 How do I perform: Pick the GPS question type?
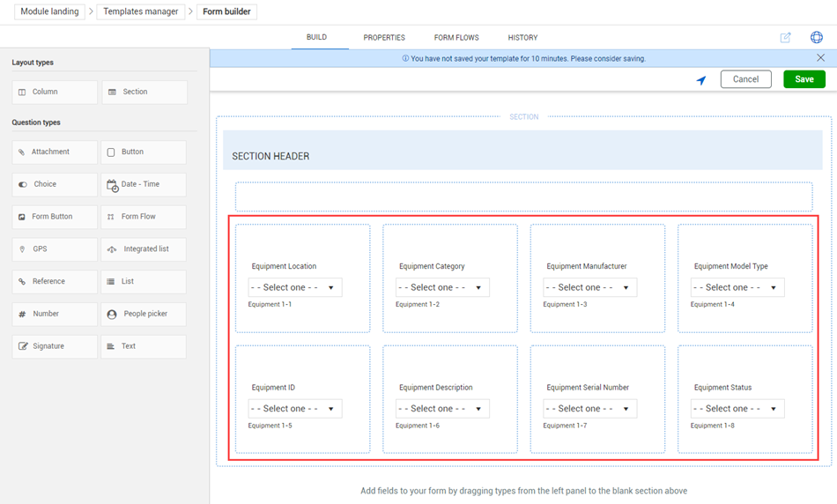(x=55, y=249)
